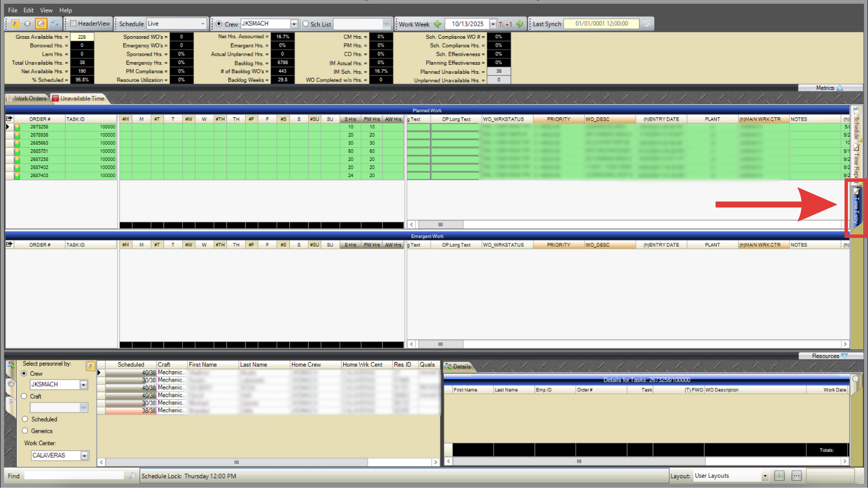Screen dimensions: 868x488
Task: Click the green plus icon beside Layout
Action: pyautogui.click(x=779, y=476)
